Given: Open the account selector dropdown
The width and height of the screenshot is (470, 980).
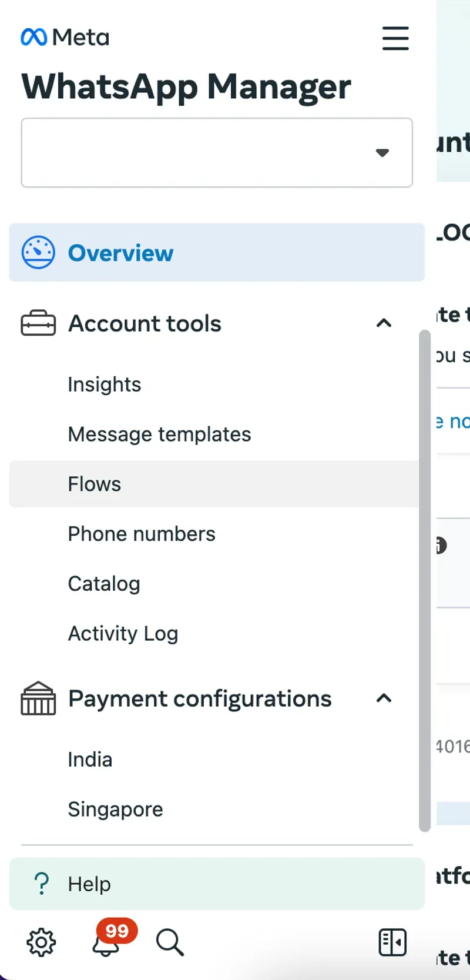Looking at the screenshot, I should coord(217,153).
